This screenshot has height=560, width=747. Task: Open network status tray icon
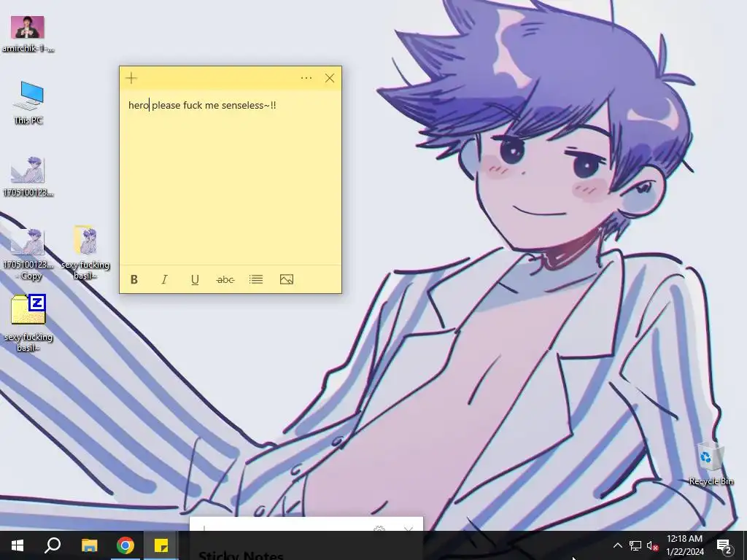tap(635, 545)
